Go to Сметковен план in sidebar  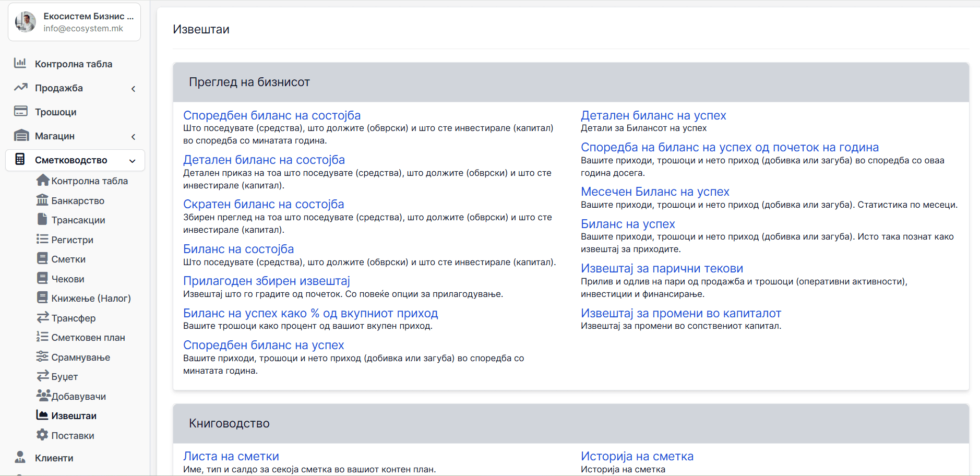pos(88,337)
